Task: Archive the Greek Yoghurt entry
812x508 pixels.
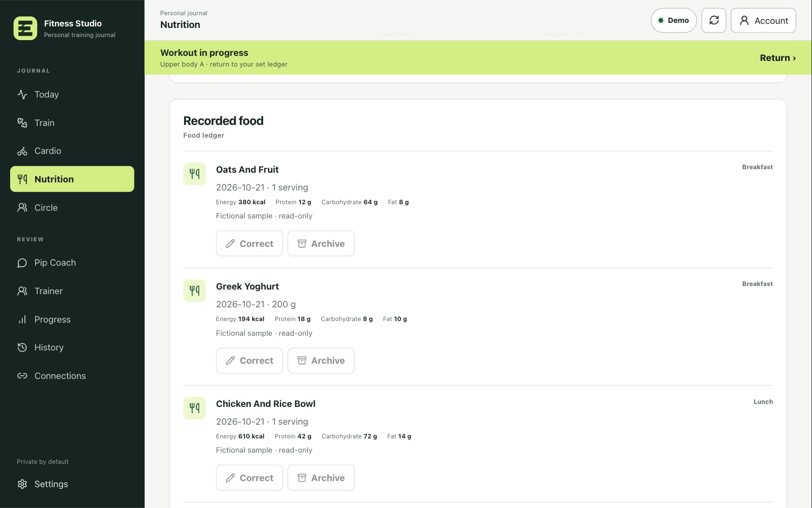Action: tap(321, 361)
